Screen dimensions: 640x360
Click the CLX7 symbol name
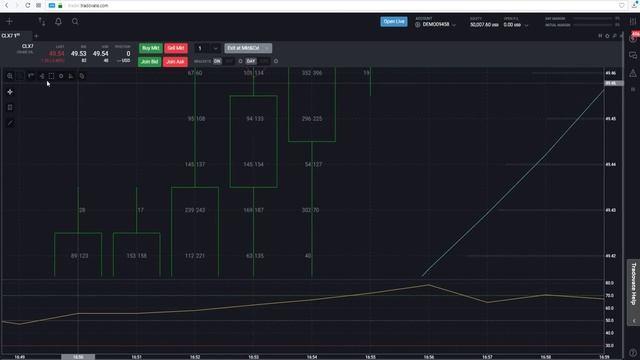pos(27,46)
